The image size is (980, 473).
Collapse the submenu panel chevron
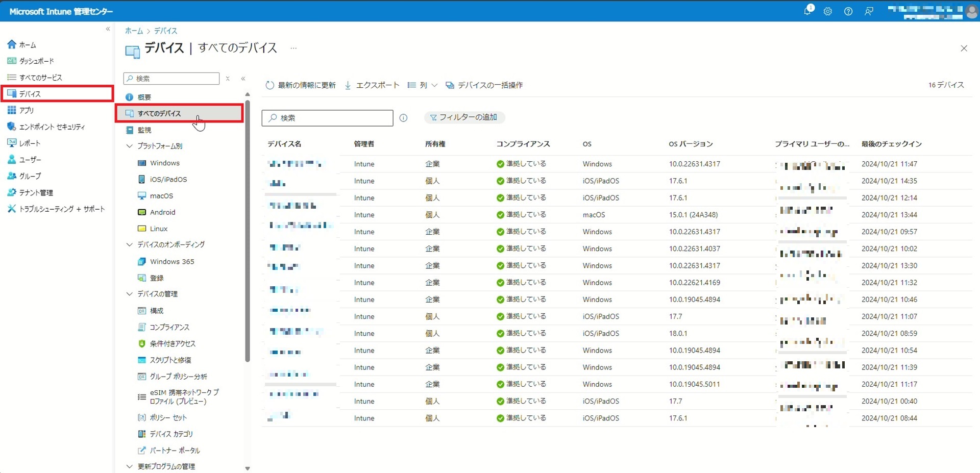click(243, 79)
